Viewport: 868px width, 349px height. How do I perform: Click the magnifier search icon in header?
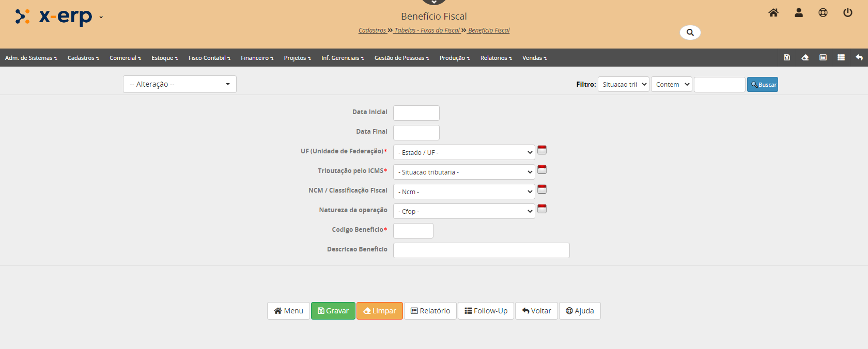pyautogui.click(x=690, y=33)
